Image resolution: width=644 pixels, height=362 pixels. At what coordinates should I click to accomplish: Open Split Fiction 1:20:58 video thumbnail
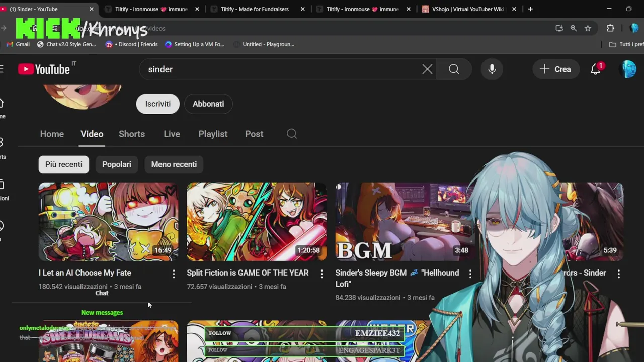(x=257, y=222)
